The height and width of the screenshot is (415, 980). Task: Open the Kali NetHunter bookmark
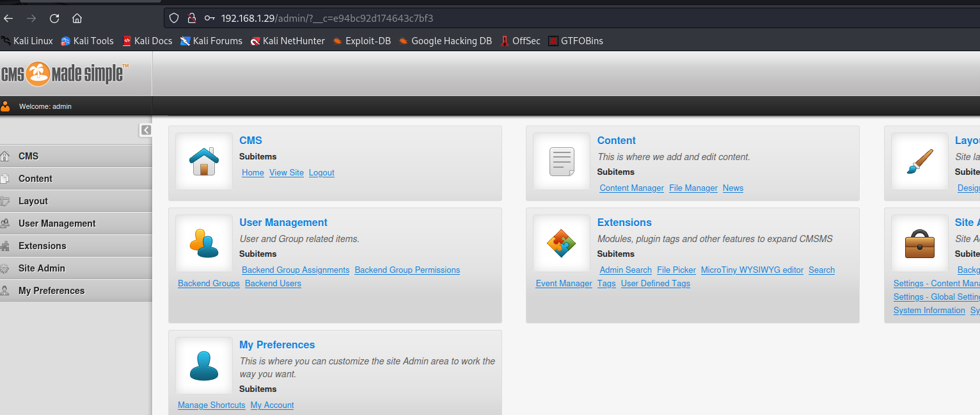coord(288,41)
